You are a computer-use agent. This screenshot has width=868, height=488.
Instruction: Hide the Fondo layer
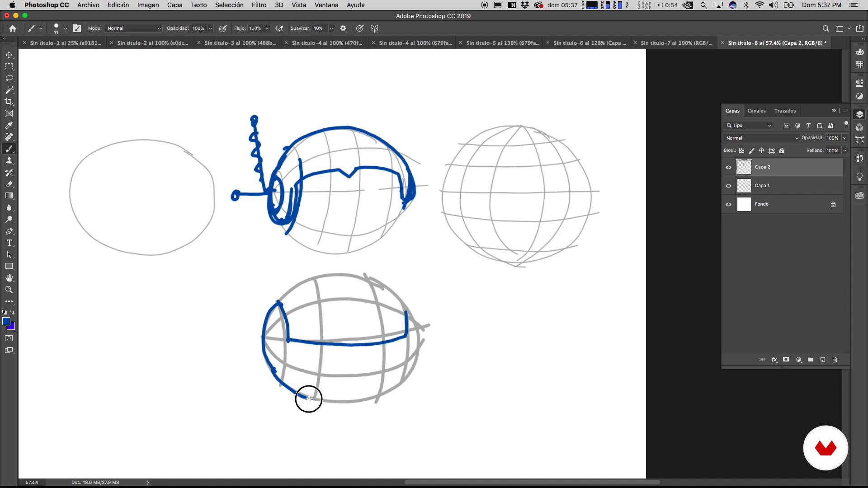[728, 204]
